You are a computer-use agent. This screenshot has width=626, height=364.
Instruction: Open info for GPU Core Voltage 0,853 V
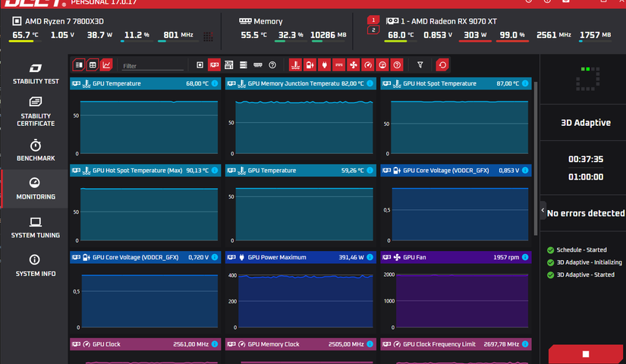(x=525, y=171)
